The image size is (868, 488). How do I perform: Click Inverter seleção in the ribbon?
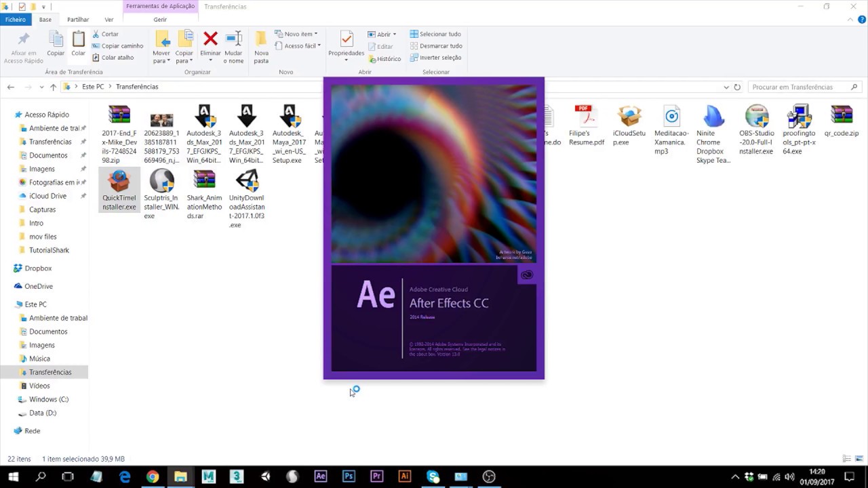(x=435, y=58)
